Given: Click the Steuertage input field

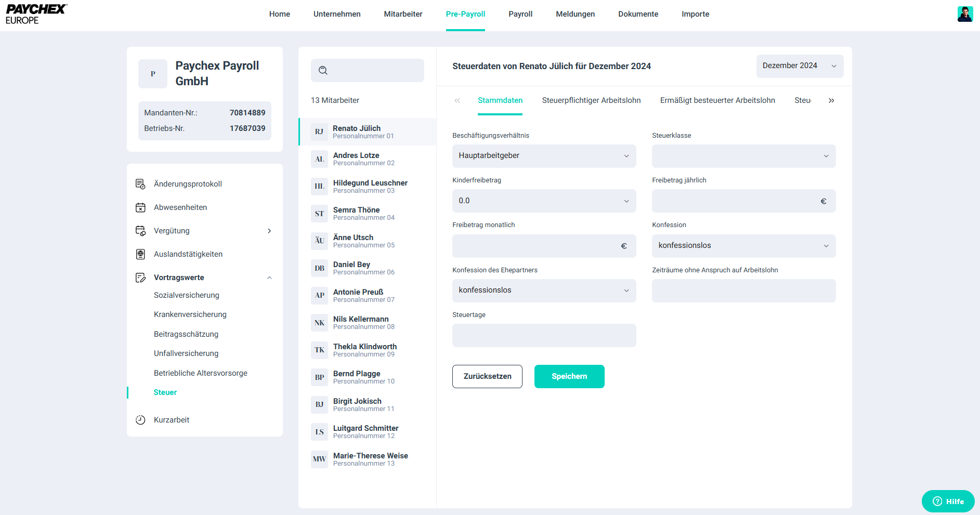Looking at the screenshot, I should coord(544,335).
